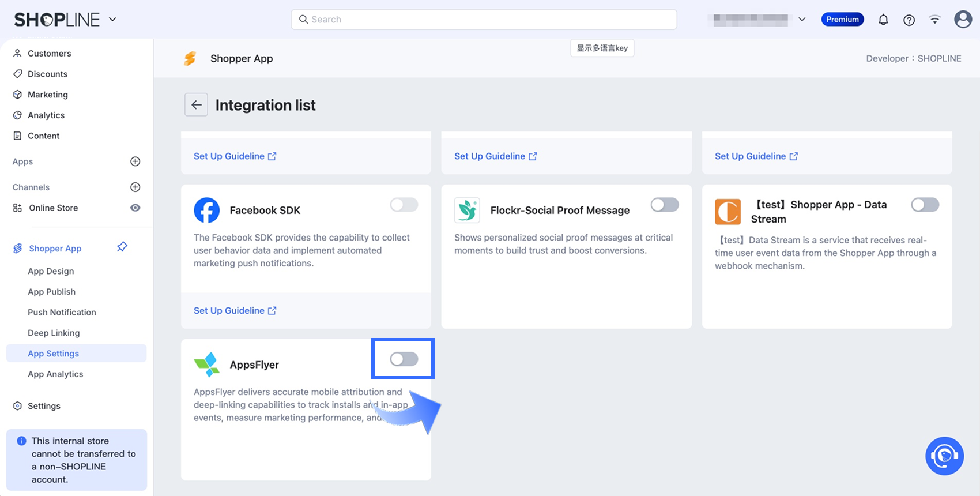Go to Push Notification in the sidebar
Image resolution: width=980 pixels, height=496 pixels.
coord(62,312)
